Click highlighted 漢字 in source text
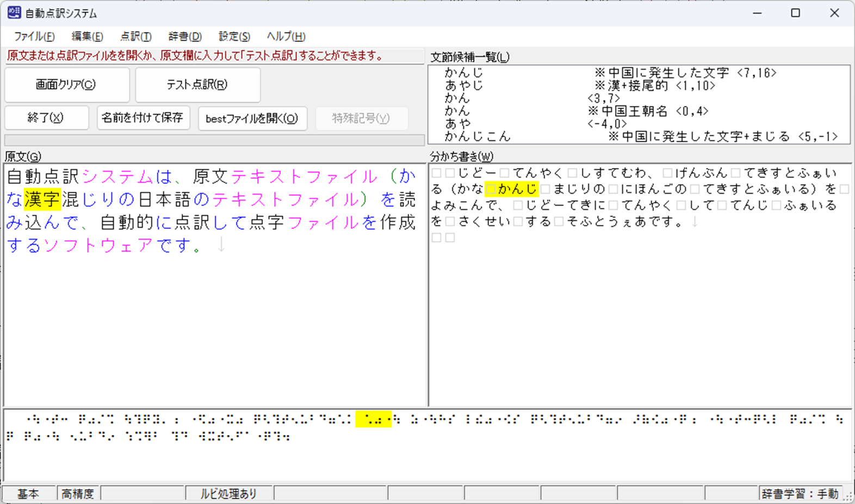This screenshot has height=504, width=855. [x=42, y=200]
